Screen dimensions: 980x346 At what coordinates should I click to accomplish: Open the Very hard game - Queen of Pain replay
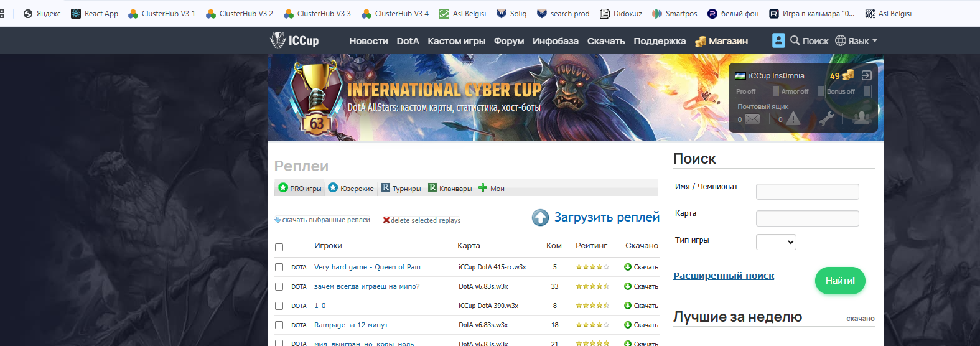coord(367,267)
